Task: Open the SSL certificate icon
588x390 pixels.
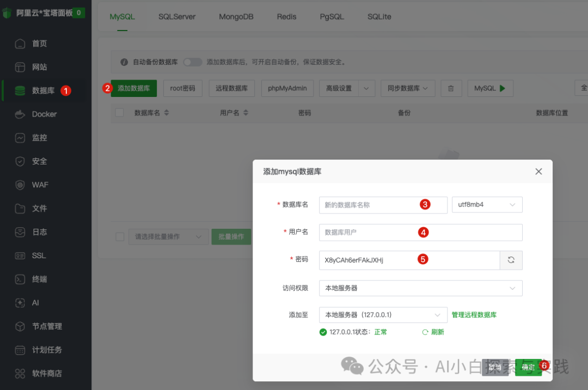Action: click(x=20, y=256)
